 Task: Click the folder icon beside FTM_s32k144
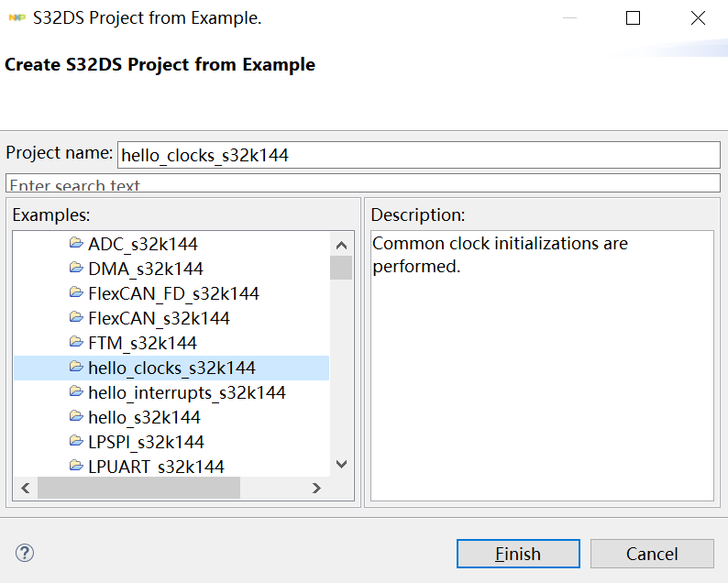(x=76, y=343)
